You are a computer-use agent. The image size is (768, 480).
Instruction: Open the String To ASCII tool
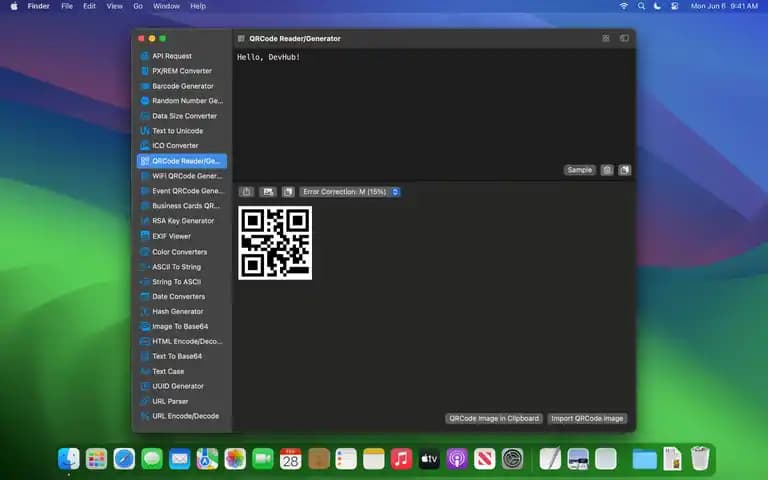(182, 282)
